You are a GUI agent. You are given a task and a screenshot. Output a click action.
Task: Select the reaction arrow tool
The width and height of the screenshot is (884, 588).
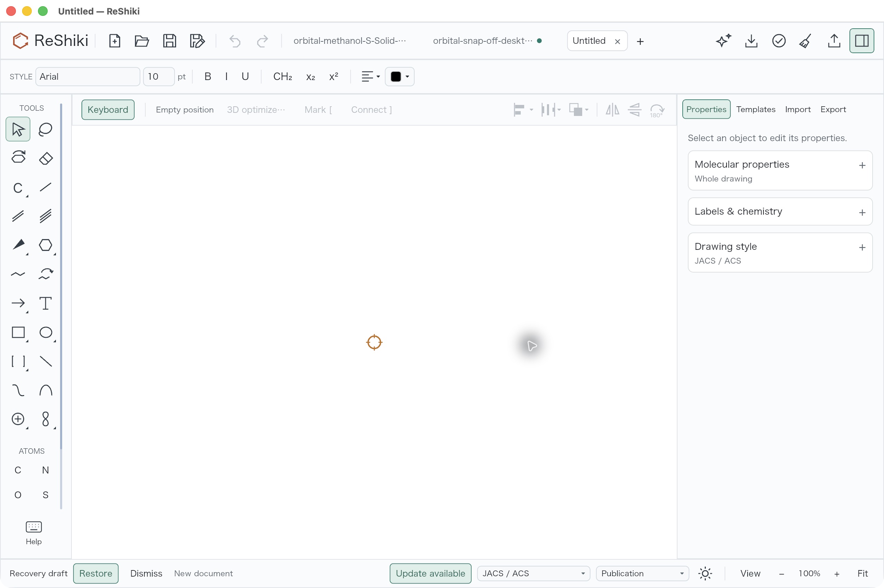pos(18,303)
